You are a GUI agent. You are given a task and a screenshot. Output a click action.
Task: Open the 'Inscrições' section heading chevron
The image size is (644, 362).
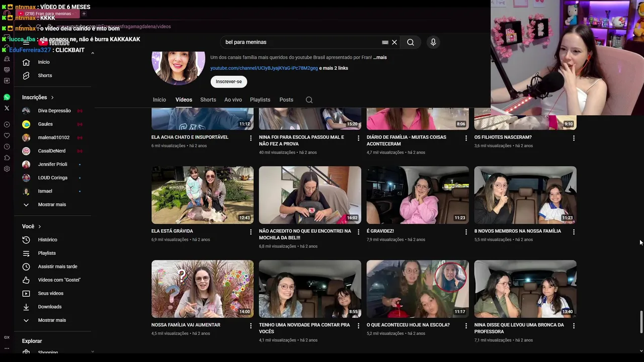(52, 98)
